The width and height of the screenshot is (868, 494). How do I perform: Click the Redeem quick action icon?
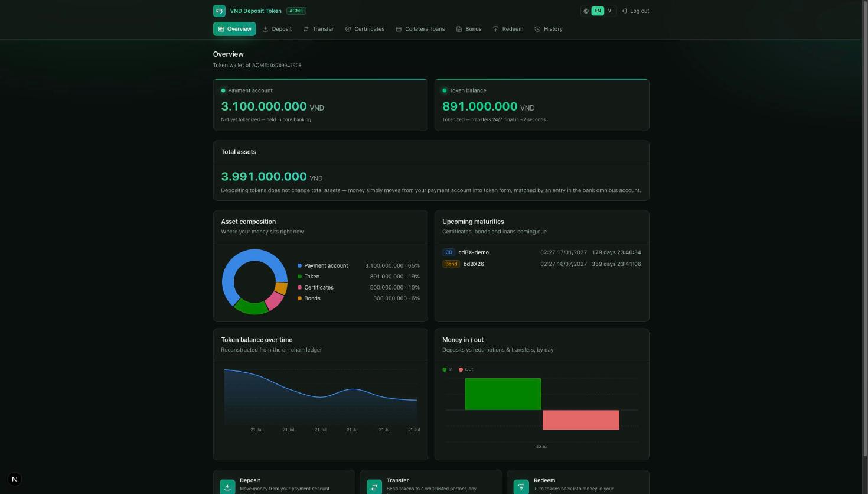521,486
